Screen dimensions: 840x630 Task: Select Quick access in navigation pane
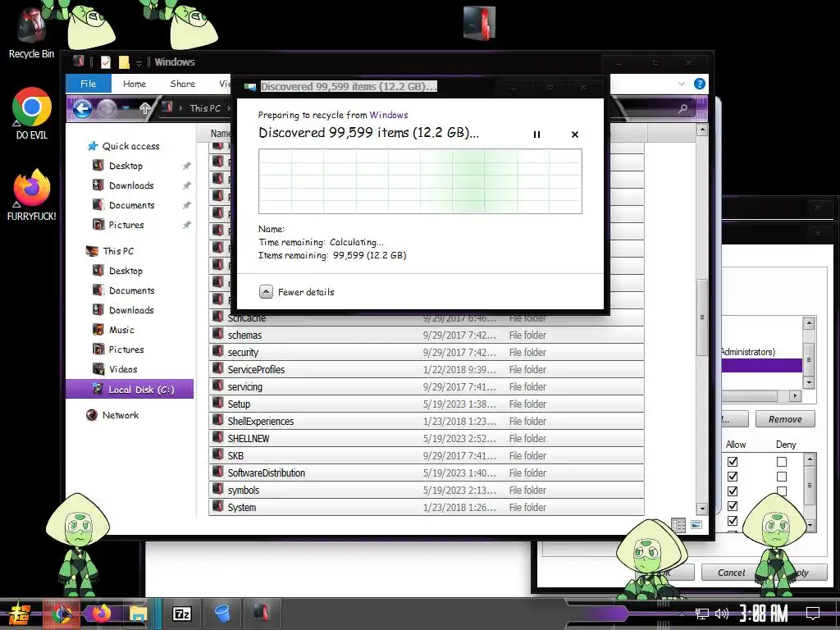coord(124,146)
